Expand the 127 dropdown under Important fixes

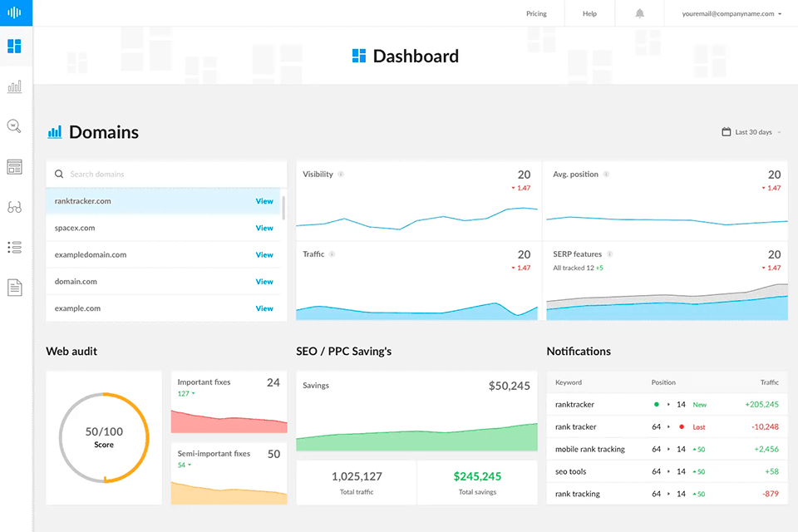(x=186, y=393)
